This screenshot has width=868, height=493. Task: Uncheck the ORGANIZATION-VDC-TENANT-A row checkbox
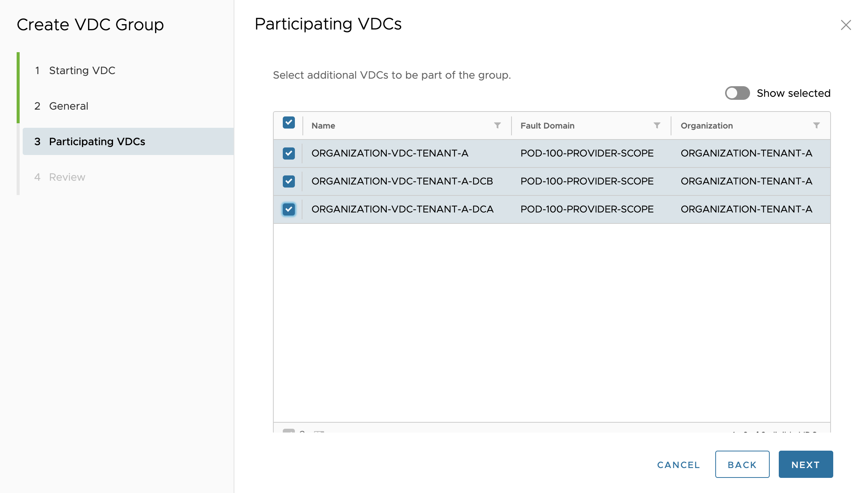pyautogui.click(x=289, y=153)
